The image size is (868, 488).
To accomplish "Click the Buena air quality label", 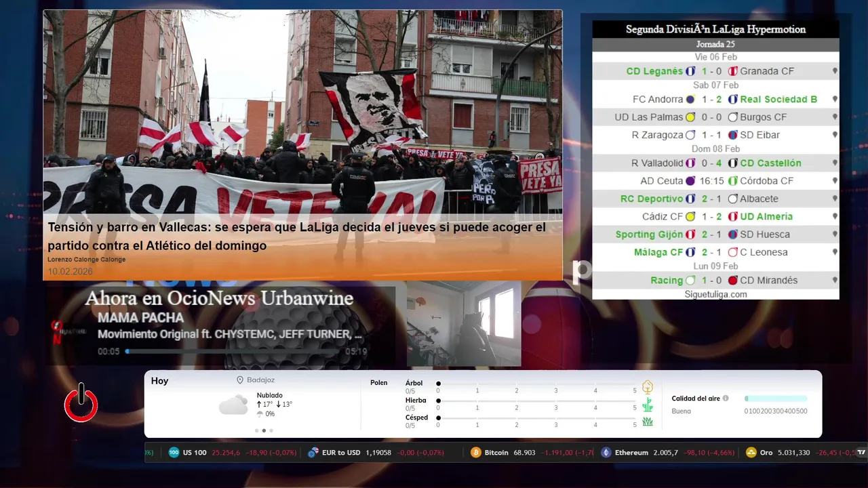I will point(682,411).
